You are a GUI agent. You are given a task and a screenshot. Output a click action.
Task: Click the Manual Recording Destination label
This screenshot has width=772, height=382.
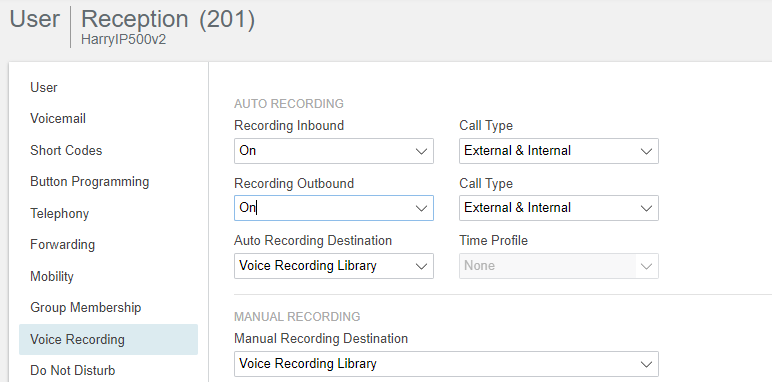[x=321, y=339]
